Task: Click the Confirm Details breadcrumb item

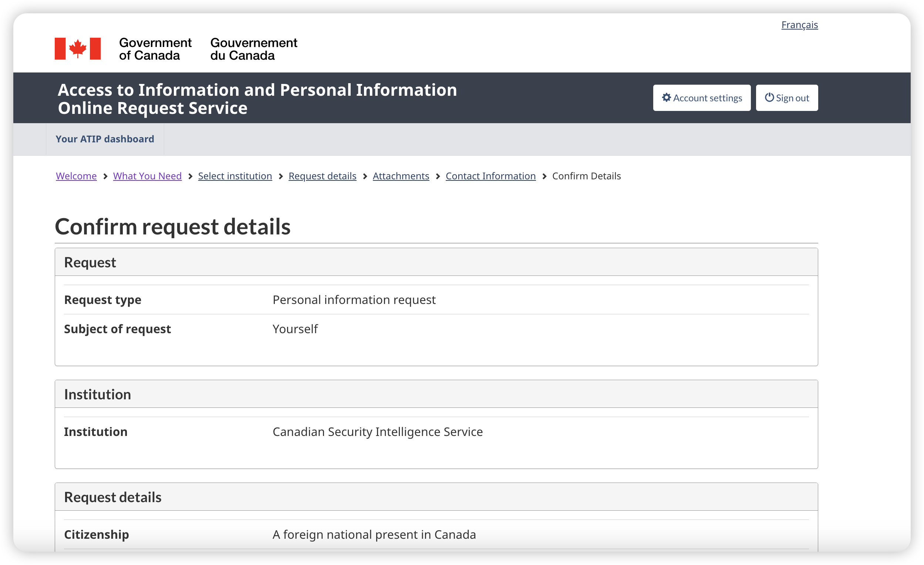Action: coord(587,176)
